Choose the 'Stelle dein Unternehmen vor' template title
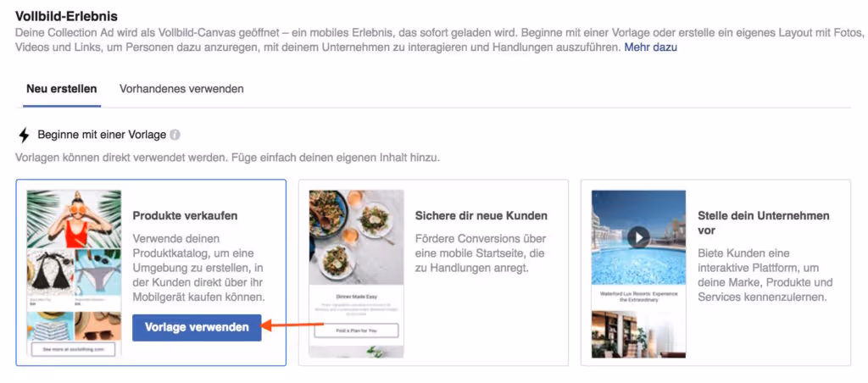Screen dimensions: 868x383 764,223
